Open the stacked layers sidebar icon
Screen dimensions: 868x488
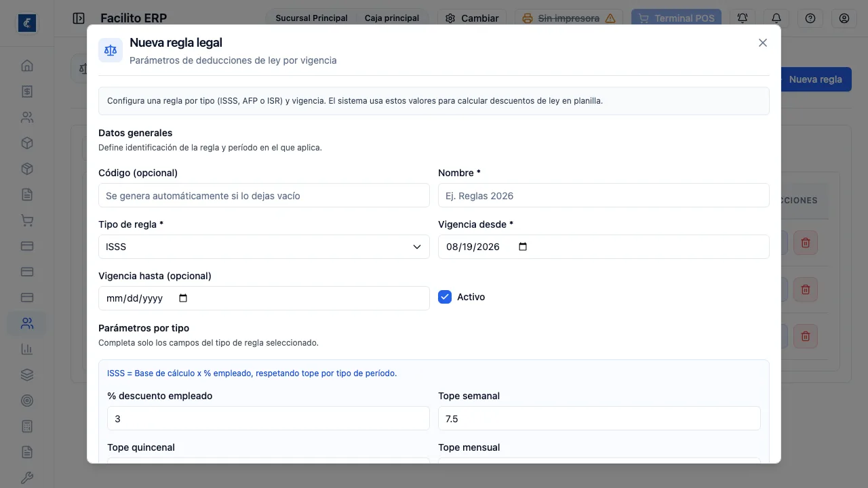[27, 375]
